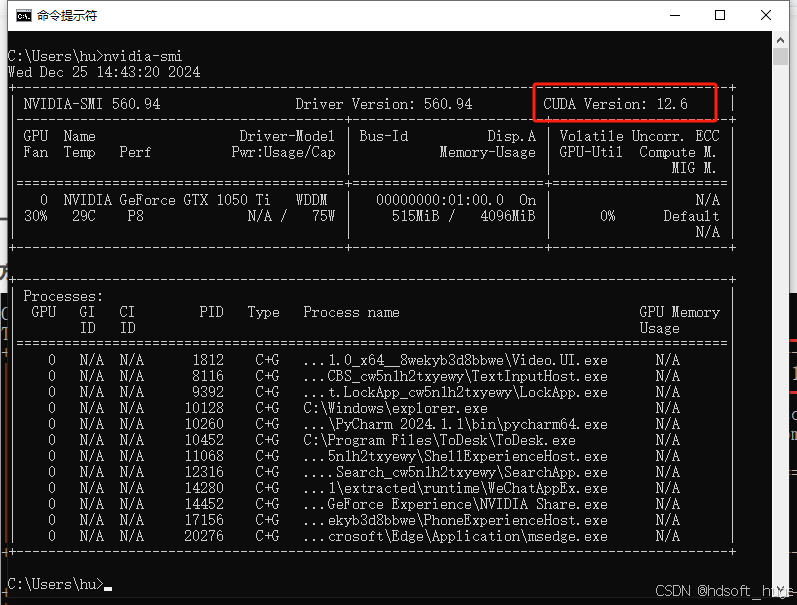Click the Processes: heading
Screen dimensions: 797x605
[63, 296]
